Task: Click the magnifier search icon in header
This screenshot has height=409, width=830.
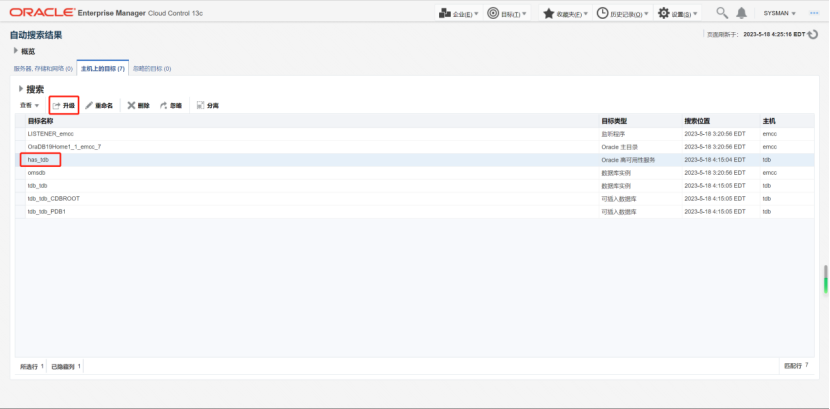Action: 722,13
